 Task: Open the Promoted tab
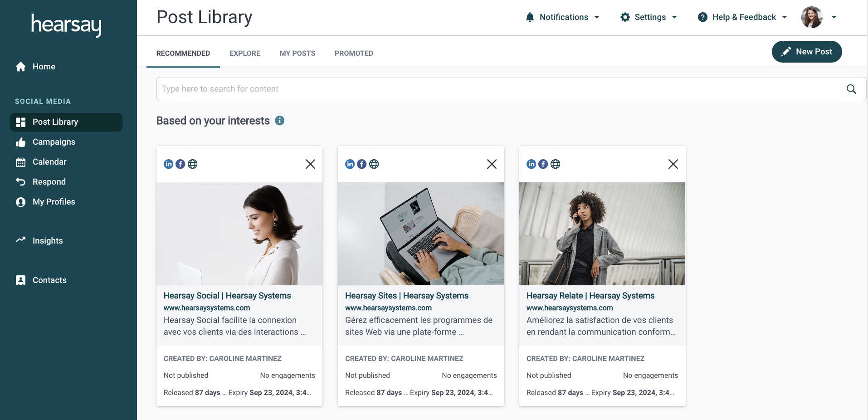pyautogui.click(x=354, y=54)
